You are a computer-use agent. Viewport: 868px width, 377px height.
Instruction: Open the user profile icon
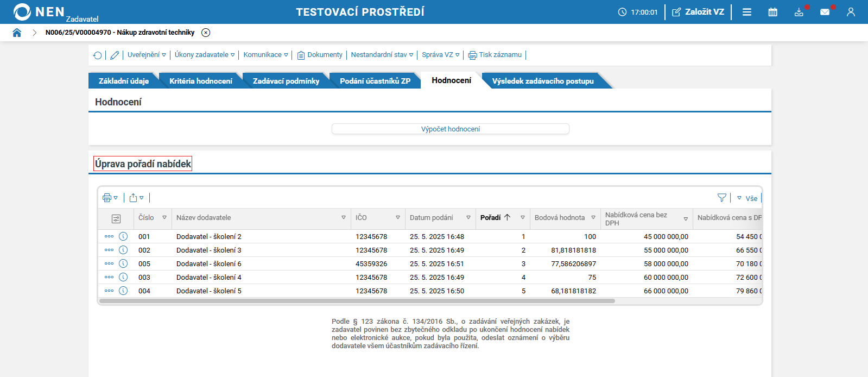tap(851, 12)
